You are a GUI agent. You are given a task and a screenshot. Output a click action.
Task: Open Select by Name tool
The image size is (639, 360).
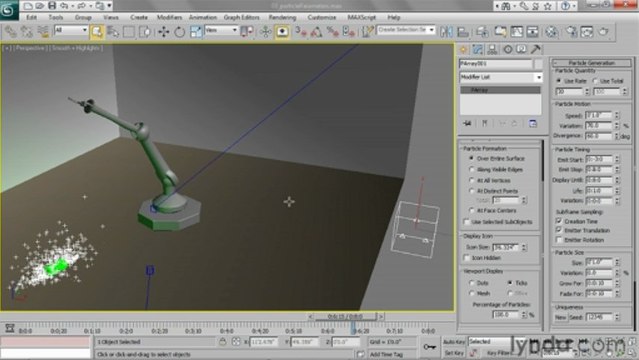[113, 31]
